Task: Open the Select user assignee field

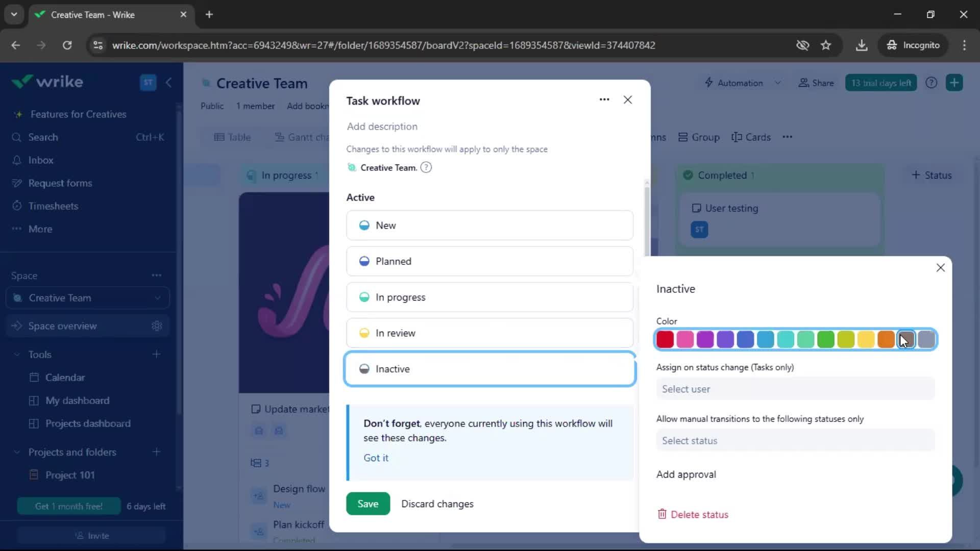Action: 795,389
